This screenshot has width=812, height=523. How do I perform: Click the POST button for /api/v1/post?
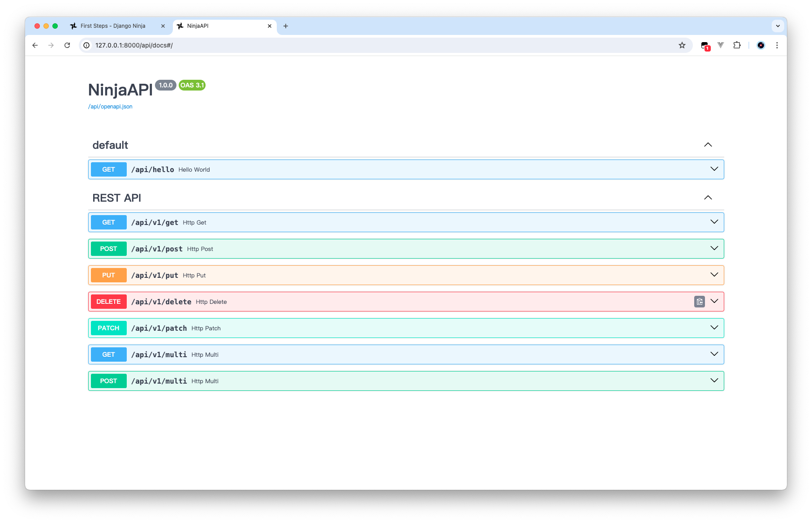(109, 249)
